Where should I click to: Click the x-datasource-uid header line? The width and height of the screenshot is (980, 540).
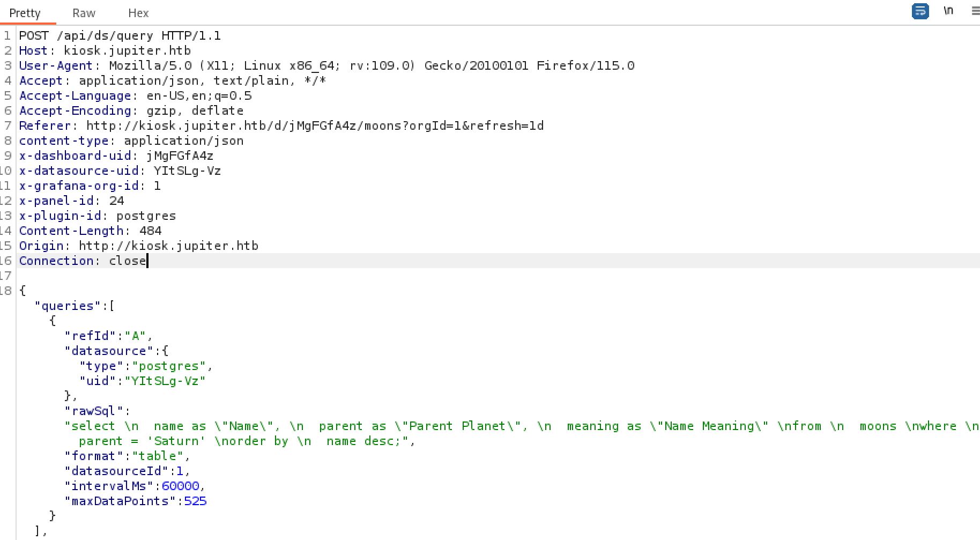[120, 171]
